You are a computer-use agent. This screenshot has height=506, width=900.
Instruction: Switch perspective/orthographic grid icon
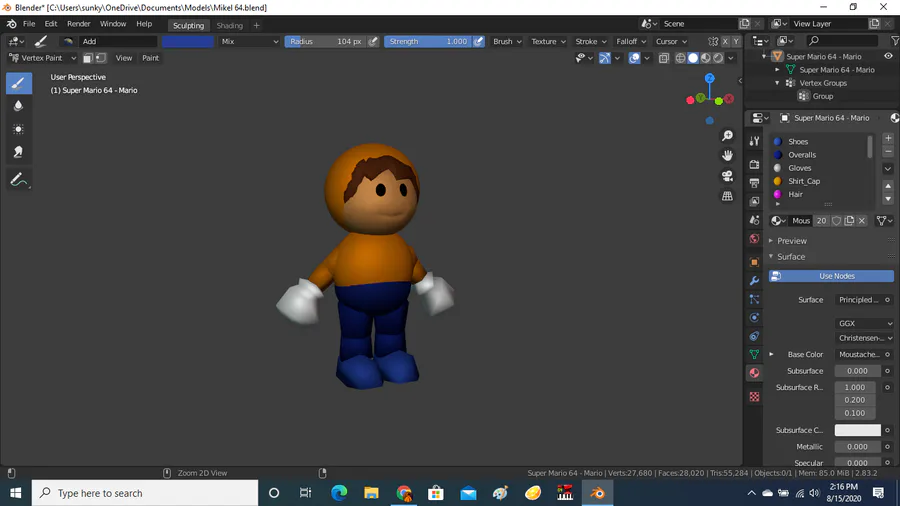(x=727, y=196)
